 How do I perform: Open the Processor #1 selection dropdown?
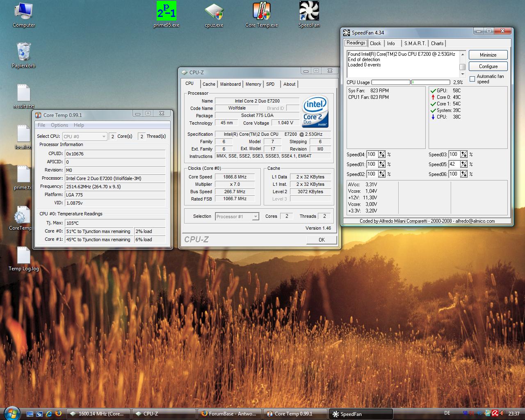pyautogui.click(x=237, y=217)
